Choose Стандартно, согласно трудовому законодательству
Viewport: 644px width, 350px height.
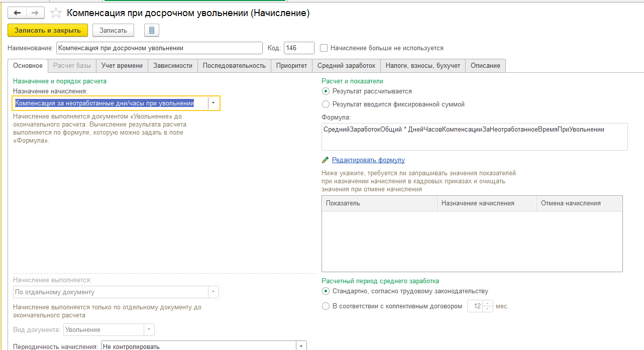326,291
